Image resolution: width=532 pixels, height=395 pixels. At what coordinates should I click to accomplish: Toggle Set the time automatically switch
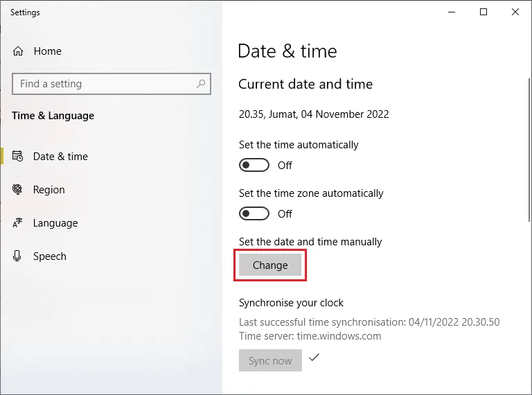click(254, 165)
